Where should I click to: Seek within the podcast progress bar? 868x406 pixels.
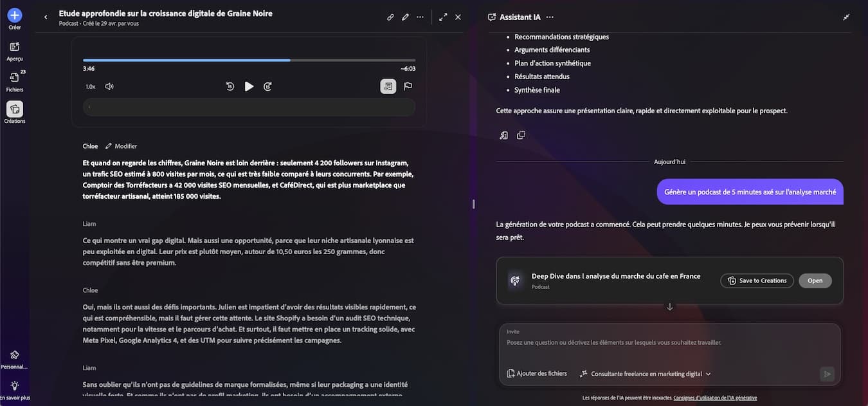point(249,60)
